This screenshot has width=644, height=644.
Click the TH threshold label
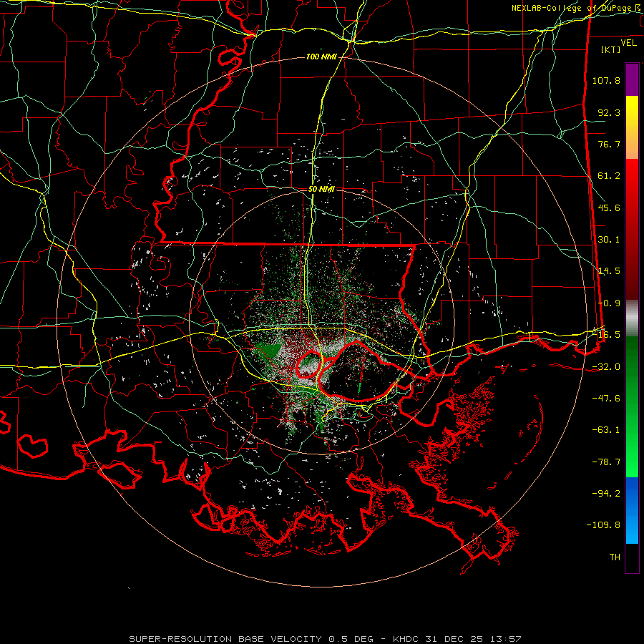tap(615, 557)
